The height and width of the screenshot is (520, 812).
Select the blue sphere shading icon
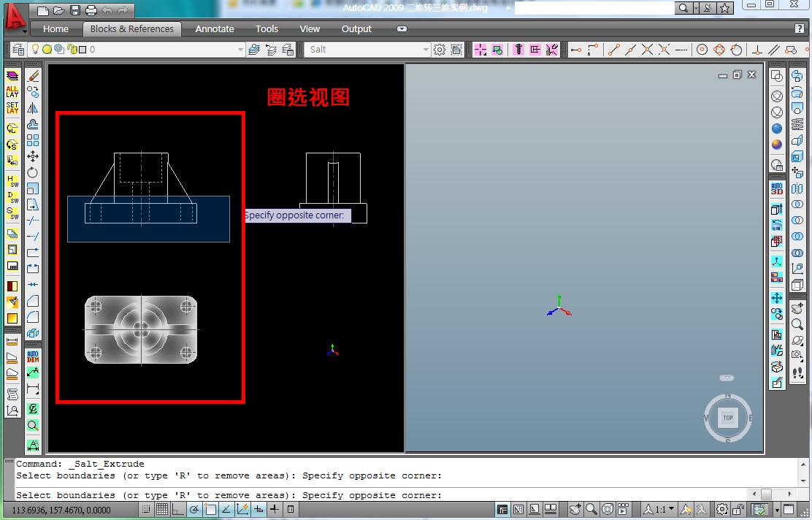tap(777, 129)
